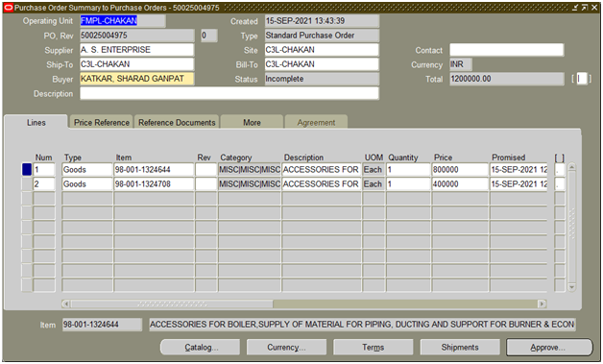603x364 pixels.
Task: Click the revision field showing 0
Action: 208,36
